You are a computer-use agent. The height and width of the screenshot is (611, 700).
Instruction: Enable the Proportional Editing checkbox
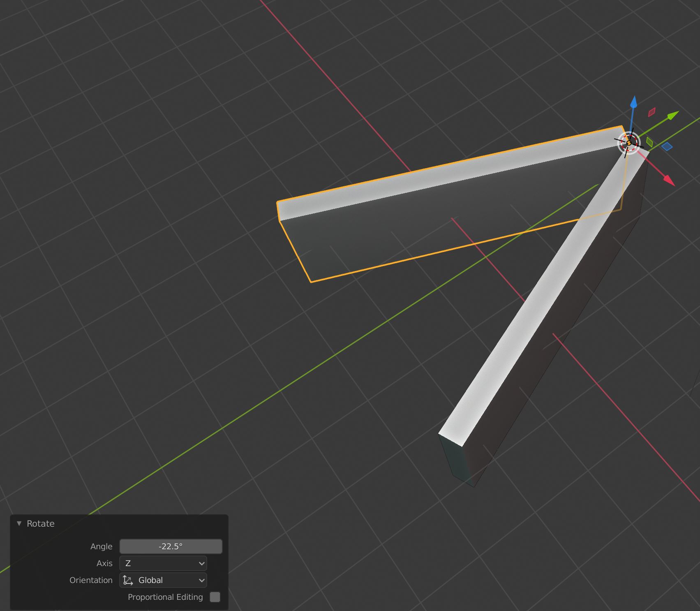click(215, 597)
